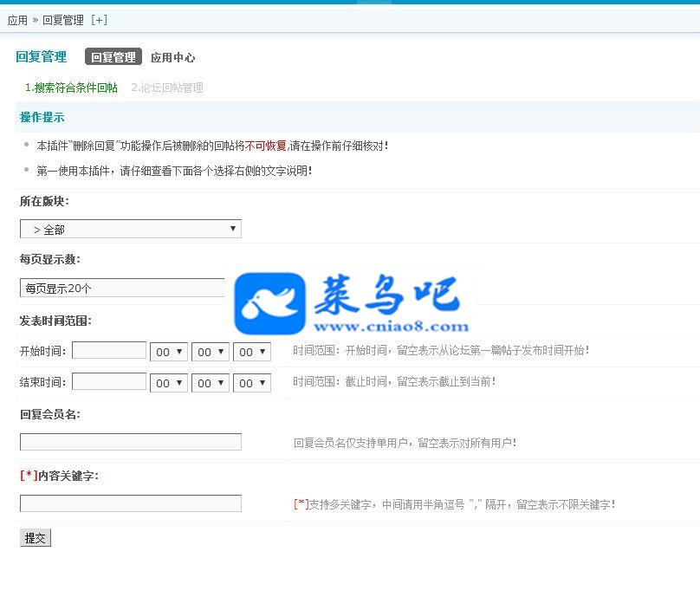Open the 开始时间 hour dropdown

(x=169, y=352)
